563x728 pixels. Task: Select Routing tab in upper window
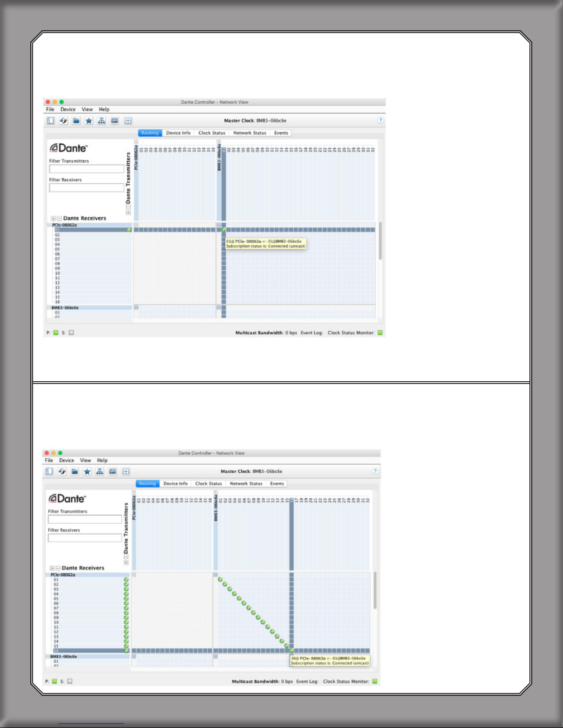coord(150,133)
